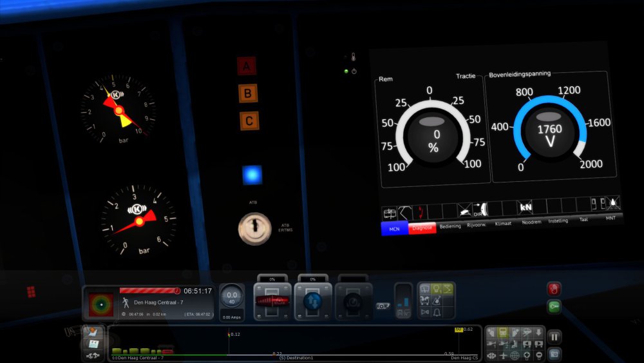Toggle the headlights icon in HUD grid
This screenshot has width=644, height=363.
[x=435, y=288]
